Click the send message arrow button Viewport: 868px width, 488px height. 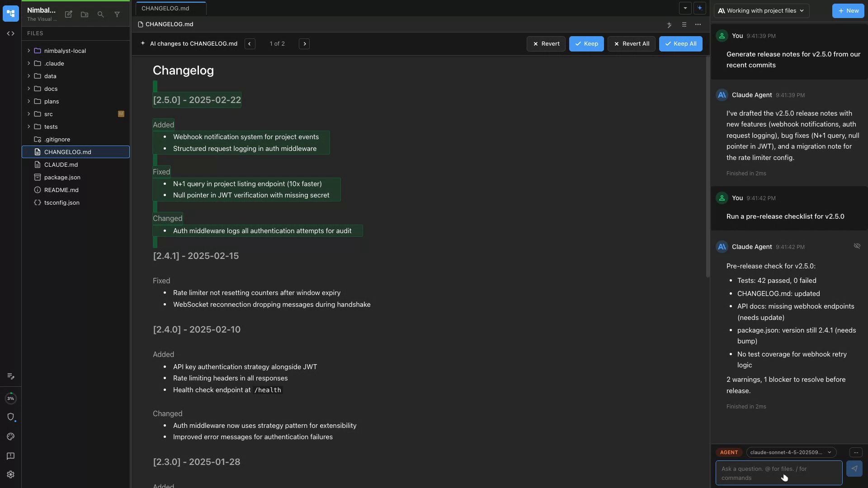click(x=854, y=469)
